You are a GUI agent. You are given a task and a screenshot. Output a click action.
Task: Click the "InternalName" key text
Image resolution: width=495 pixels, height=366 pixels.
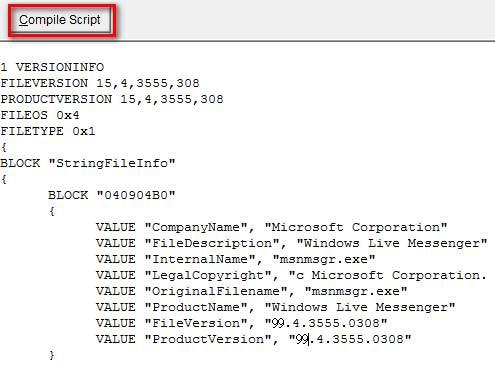[203, 259]
